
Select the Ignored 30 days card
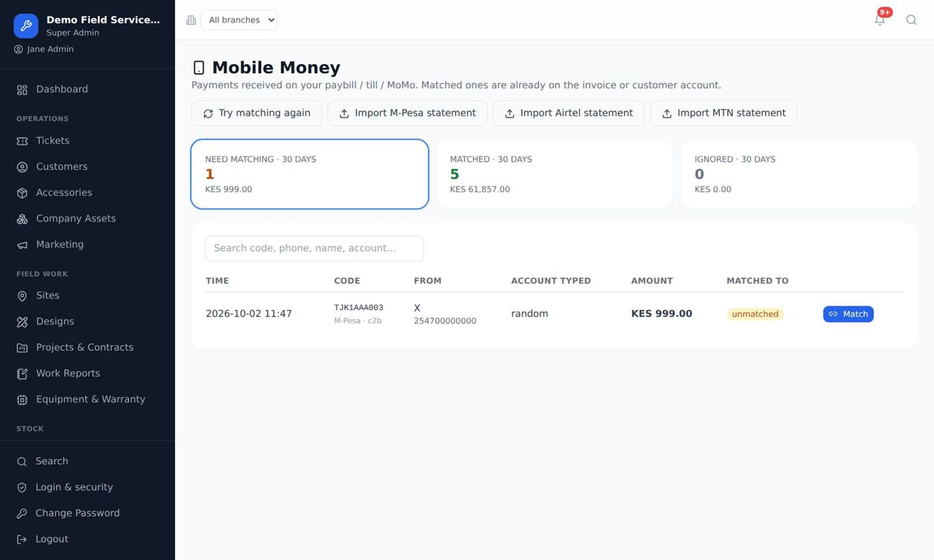pos(799,174)
